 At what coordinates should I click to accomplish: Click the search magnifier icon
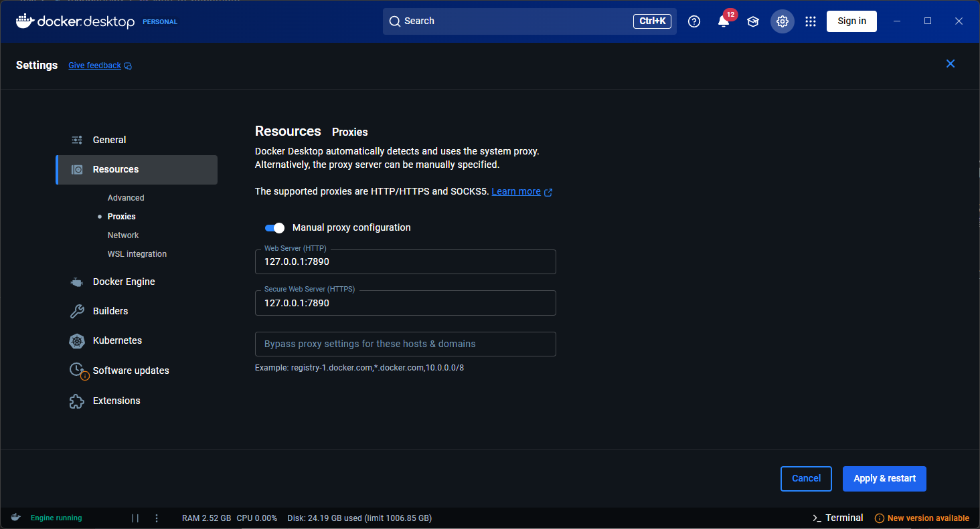click(395, 21)
